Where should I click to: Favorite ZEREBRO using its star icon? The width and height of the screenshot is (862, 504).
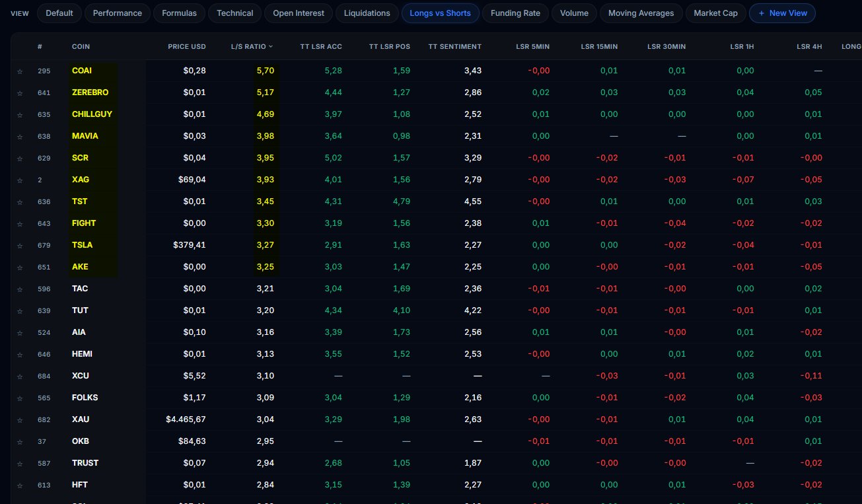click(20, 92)
